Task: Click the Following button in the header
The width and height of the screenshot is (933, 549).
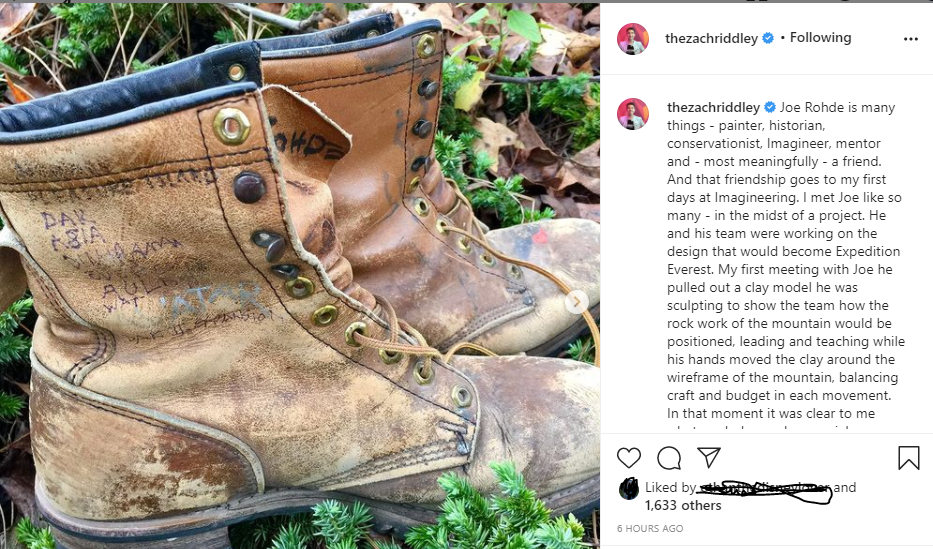Action: (x=820, y=38)
